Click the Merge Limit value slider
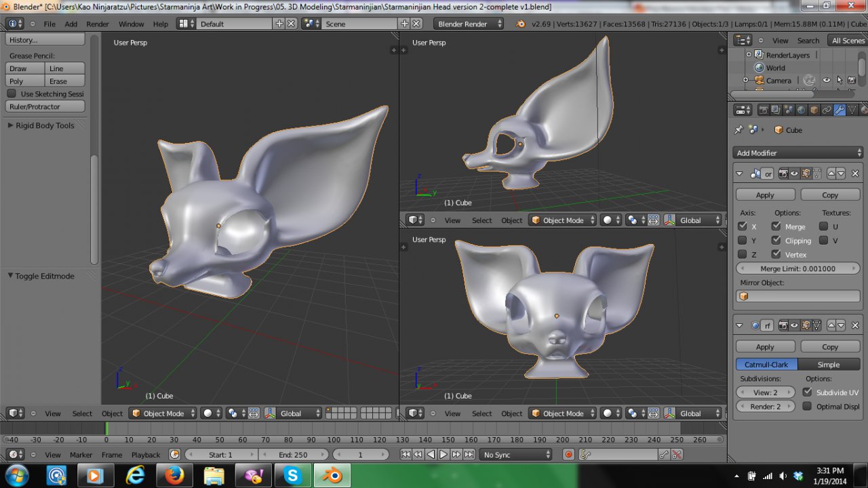 797,269
